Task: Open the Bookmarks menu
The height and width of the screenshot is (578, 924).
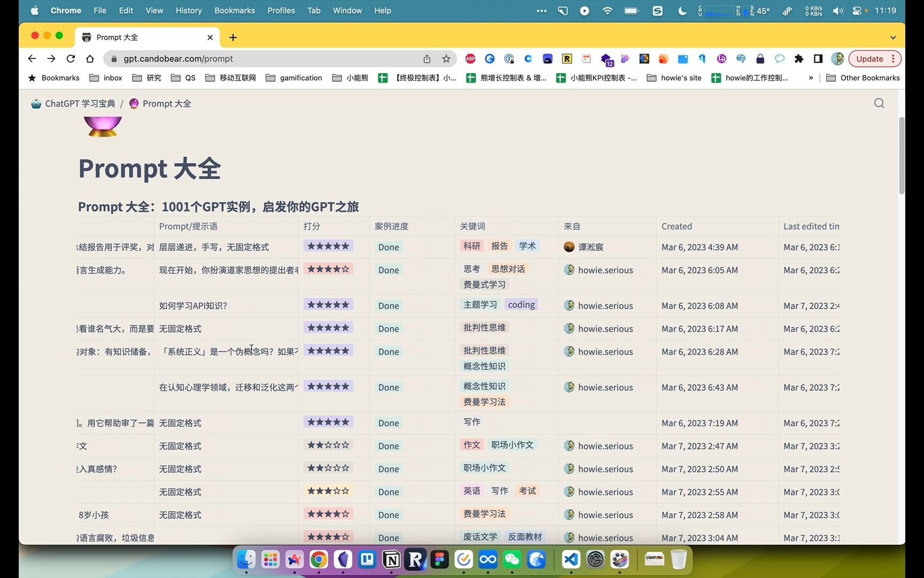Action: click(234, 10)
